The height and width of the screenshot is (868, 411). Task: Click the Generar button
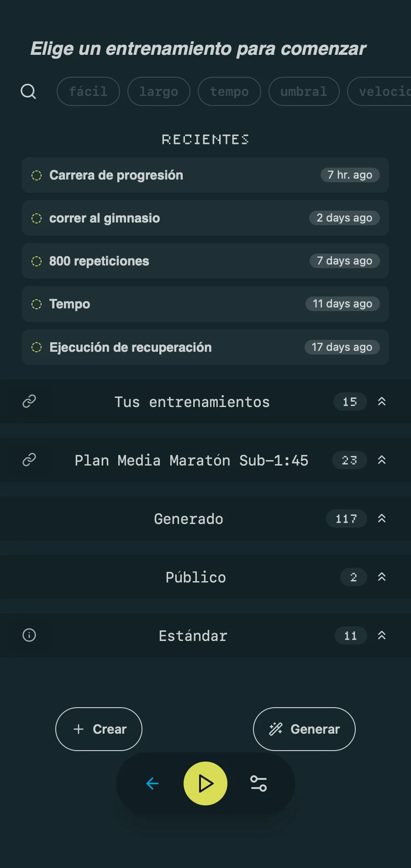304,729
